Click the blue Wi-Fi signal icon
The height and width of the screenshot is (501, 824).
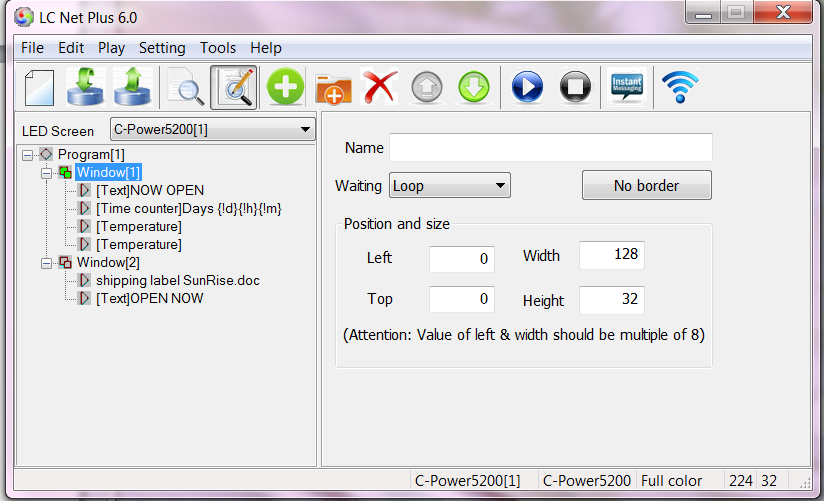(680, 87)
